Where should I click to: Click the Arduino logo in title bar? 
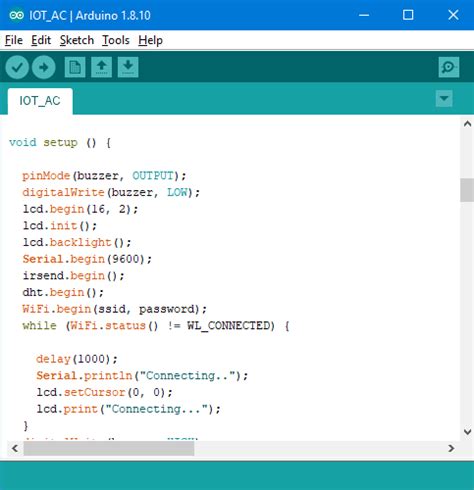(16, 15)
